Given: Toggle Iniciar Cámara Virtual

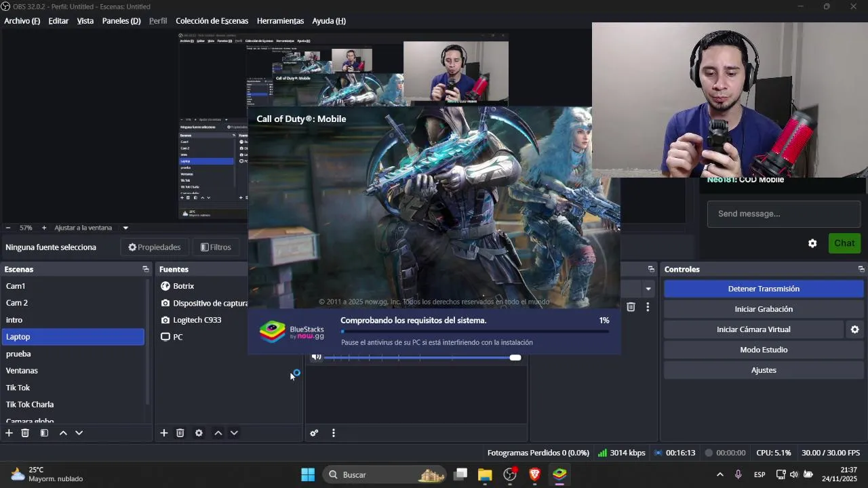Looking at the screenshot, I should click(x=753, y=329).
